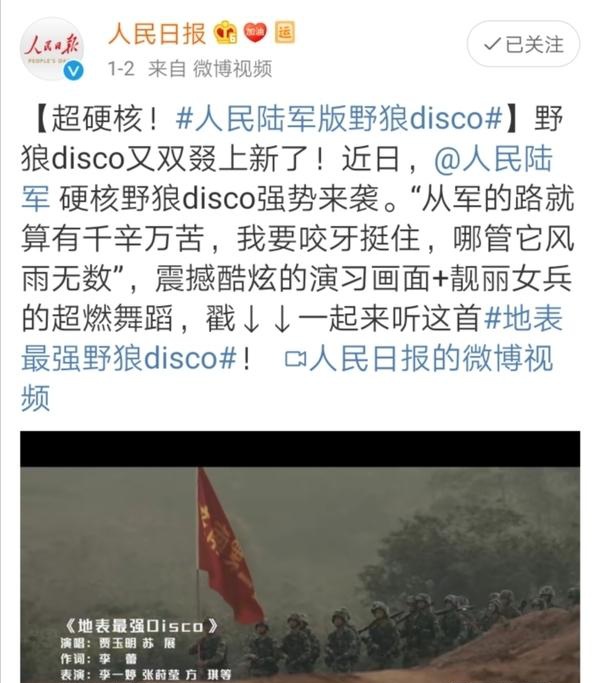Tap the video camera icon before 人民日报的微博视频
This screenshot has height=683, width=600.
295,359
